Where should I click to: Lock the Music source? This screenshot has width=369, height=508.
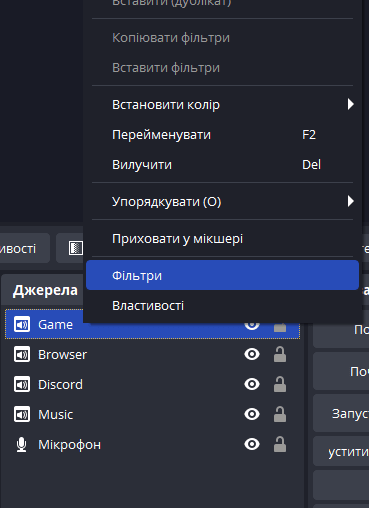click(x=280, y=414)
